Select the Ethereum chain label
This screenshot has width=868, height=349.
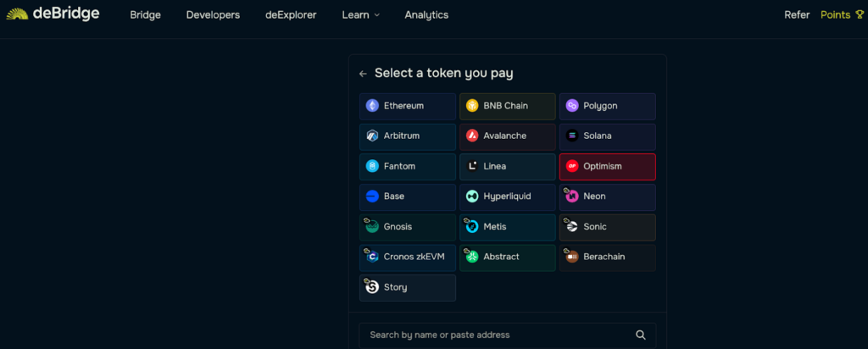(404, 106)
